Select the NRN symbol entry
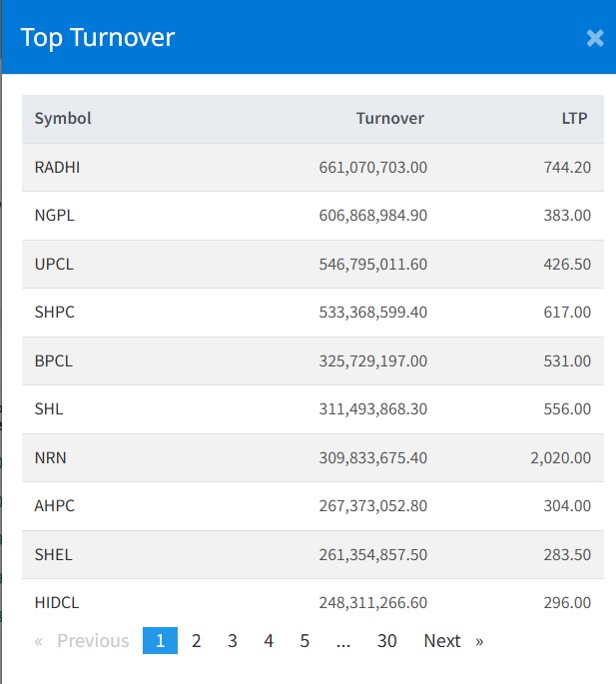The height and width of the screenshot is (684, 616). point(50,458)
